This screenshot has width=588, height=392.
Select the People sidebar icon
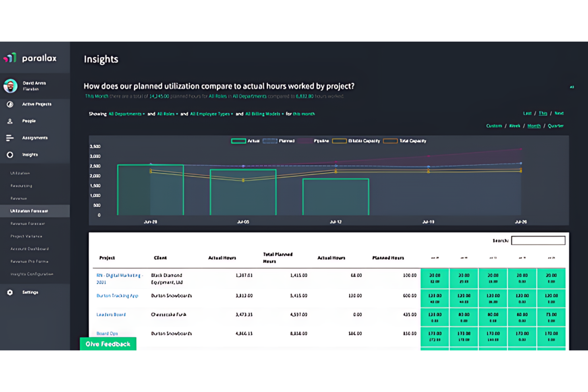click(x=10, y=121)
